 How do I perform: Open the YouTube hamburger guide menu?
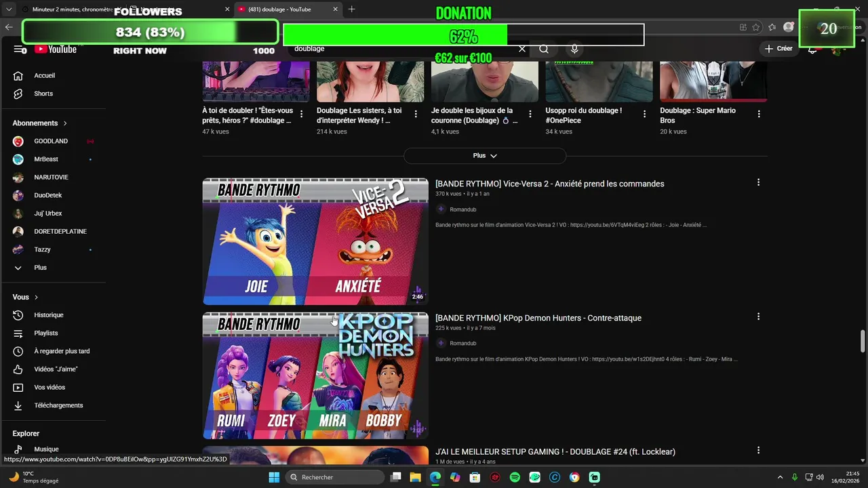pyautogui.click(x=18, y=49)
